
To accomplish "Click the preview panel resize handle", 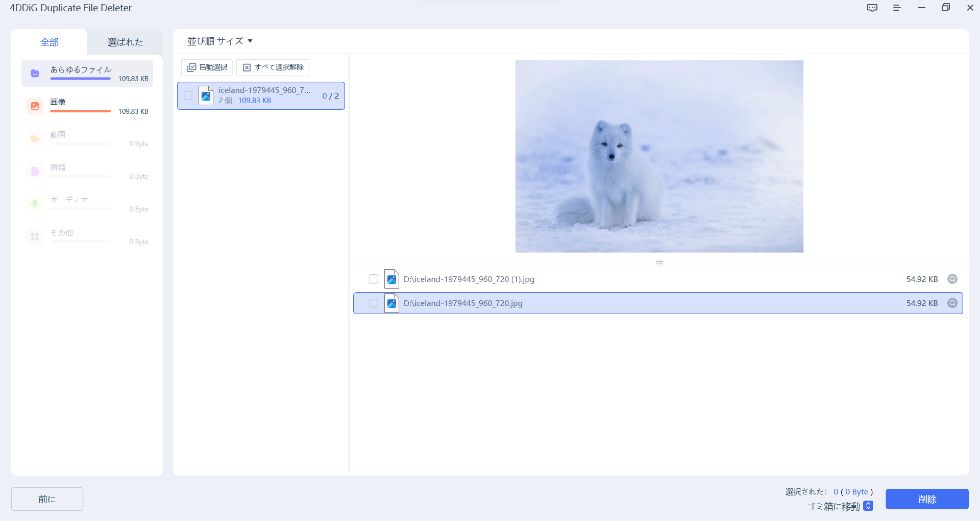I will point(659,263).
